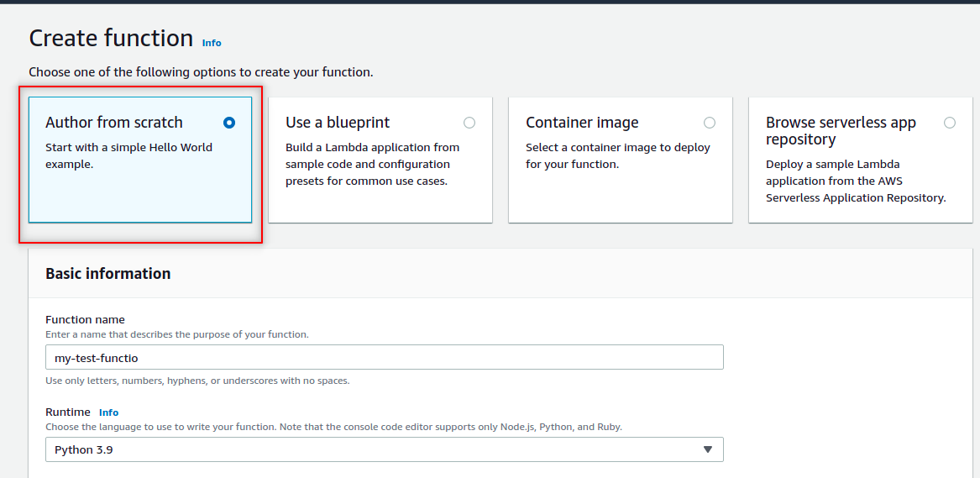Click the container image card's deploy description

pos(617,155)
